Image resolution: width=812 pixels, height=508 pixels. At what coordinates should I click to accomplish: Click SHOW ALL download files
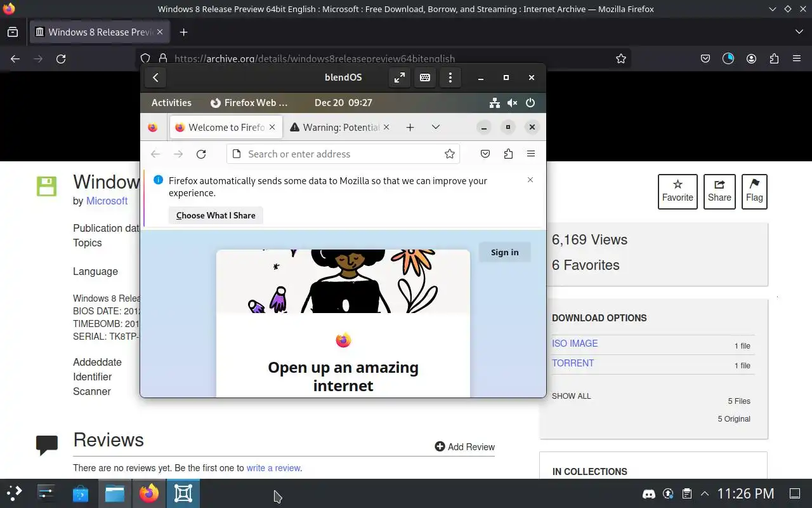click(571, 396)
